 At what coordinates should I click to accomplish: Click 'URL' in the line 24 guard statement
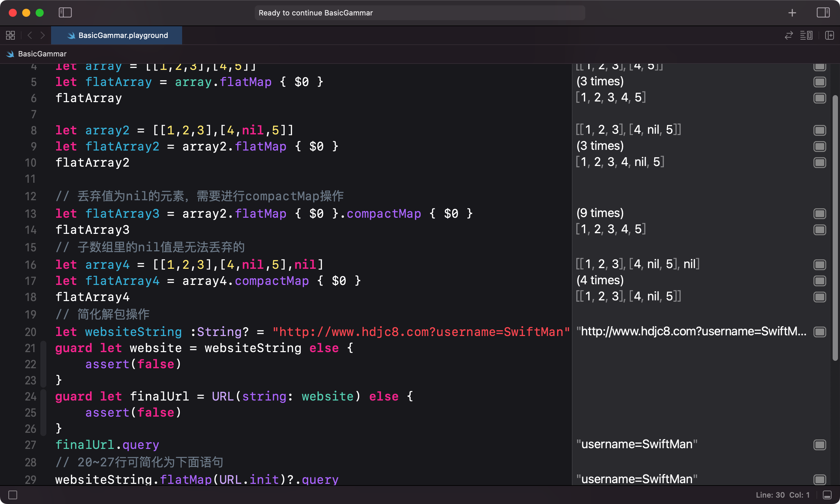(223, 396)
